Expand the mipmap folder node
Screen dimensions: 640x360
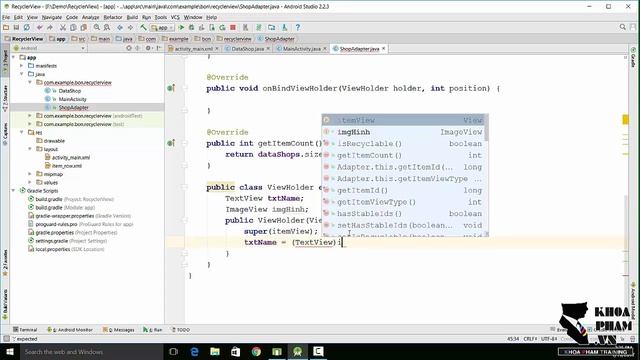pyautogui.click(x=30, y=174)
